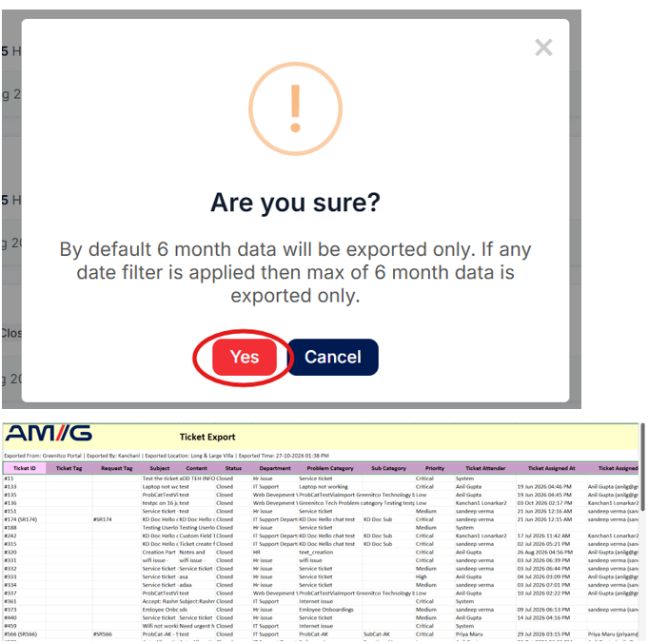Select priority cell 'High' in row #333
Screen dimensions: 648x644
coord(435,577)
